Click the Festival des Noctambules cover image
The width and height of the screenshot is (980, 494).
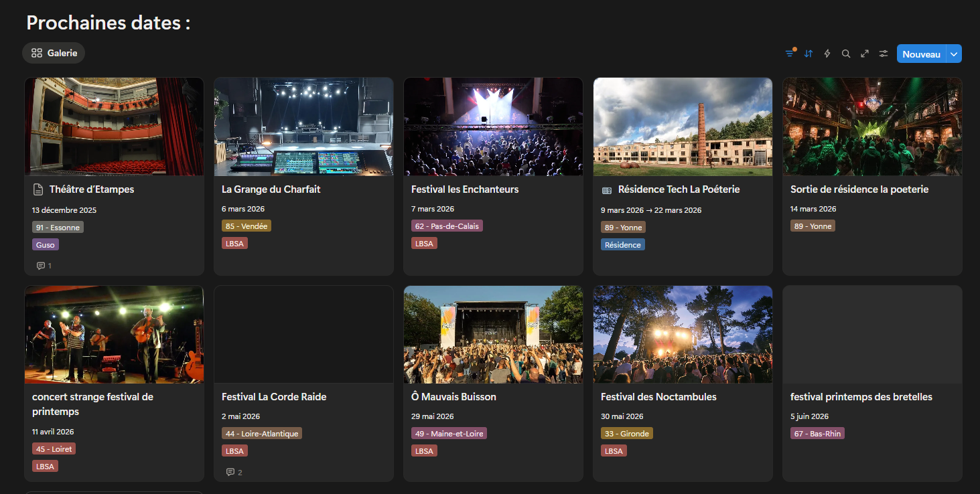pyautogui.click(x=683, y=334)
